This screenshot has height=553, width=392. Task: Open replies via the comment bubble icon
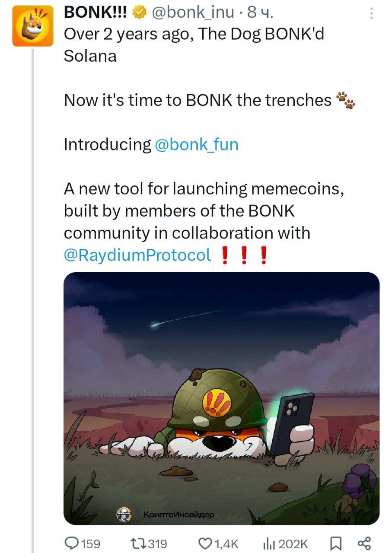(x=71, y=543)
